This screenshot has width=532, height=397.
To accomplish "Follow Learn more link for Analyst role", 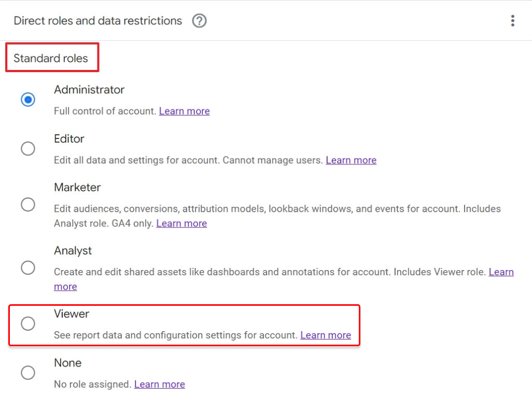I will point(501,272).
